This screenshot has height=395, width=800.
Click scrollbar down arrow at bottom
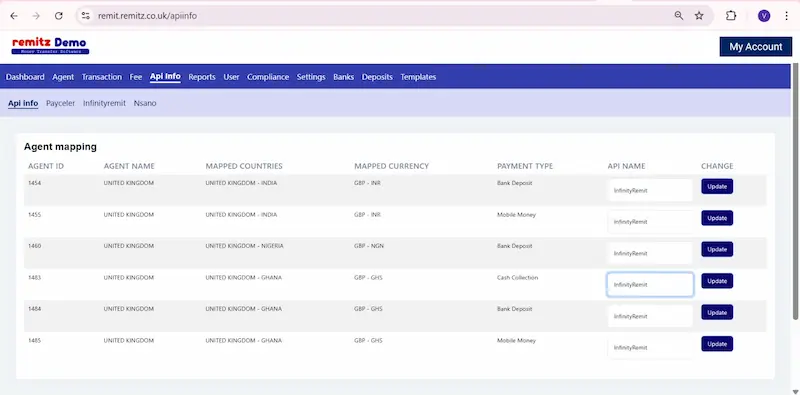click(x=795, y=391)
